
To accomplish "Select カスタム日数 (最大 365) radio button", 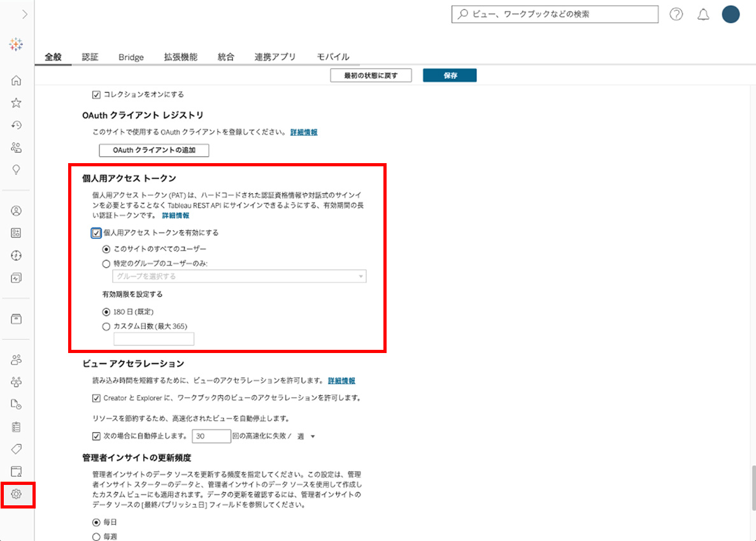I will (x=106, y=327).
